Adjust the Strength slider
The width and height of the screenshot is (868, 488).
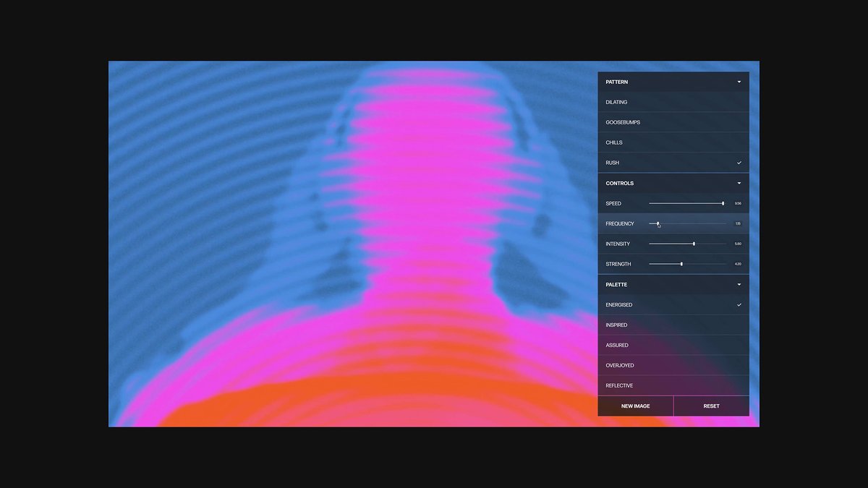click(x=687, y=264)
